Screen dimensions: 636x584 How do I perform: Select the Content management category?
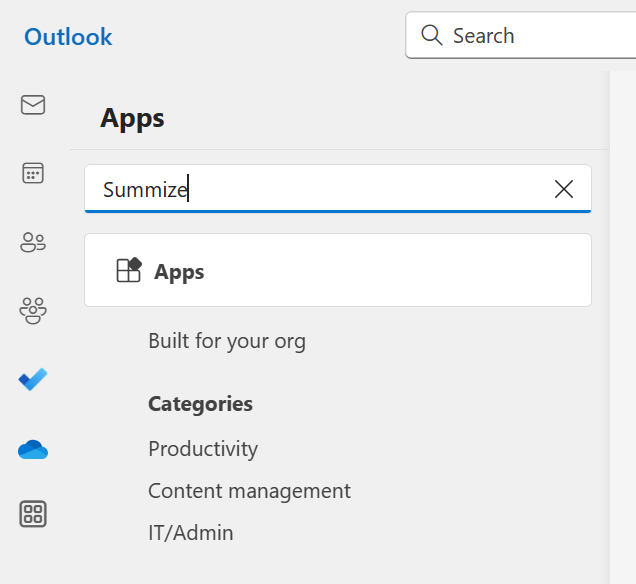(249, 491)
